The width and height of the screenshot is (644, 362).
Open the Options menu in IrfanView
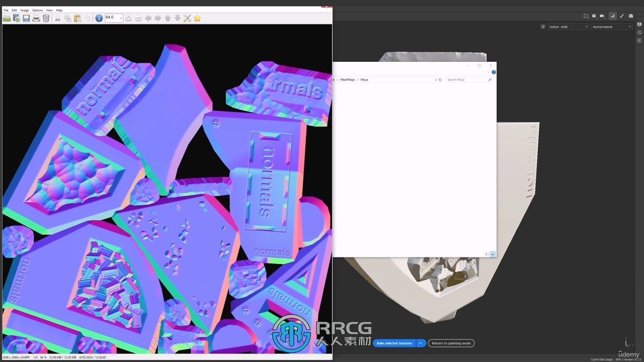[38, 10]
